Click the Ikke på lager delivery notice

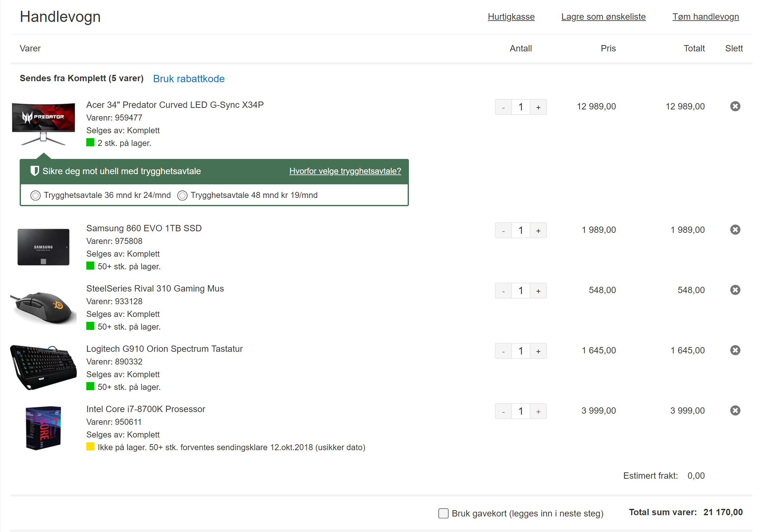click(x=231, y=447)
